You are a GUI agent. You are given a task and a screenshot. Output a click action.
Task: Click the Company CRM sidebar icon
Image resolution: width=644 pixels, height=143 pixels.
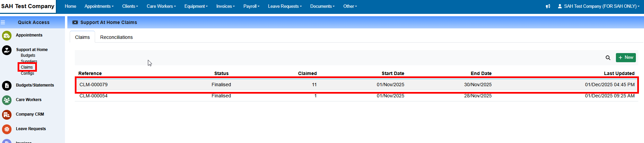coord(7,115)
